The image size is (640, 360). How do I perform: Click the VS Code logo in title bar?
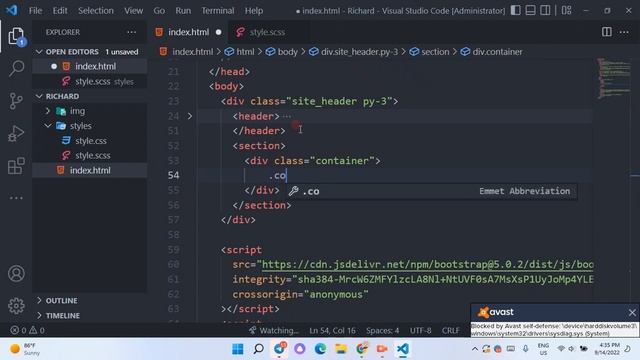pyautogui.click(x=12, y=10)
